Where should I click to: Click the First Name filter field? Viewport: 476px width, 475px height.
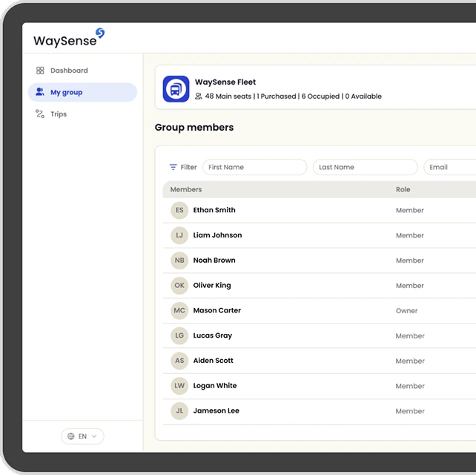click(x=255, y=167)
